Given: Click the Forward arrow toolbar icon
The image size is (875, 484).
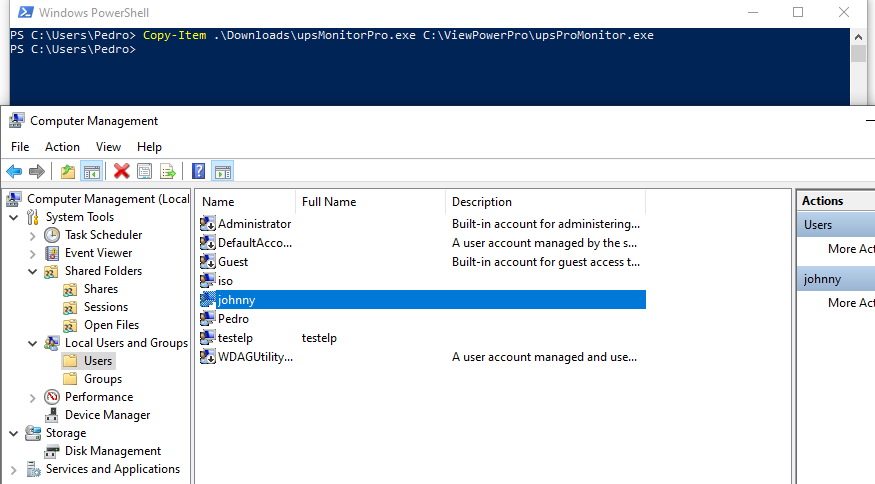Looking at the screenshot, I should click(x=37, y=171).
